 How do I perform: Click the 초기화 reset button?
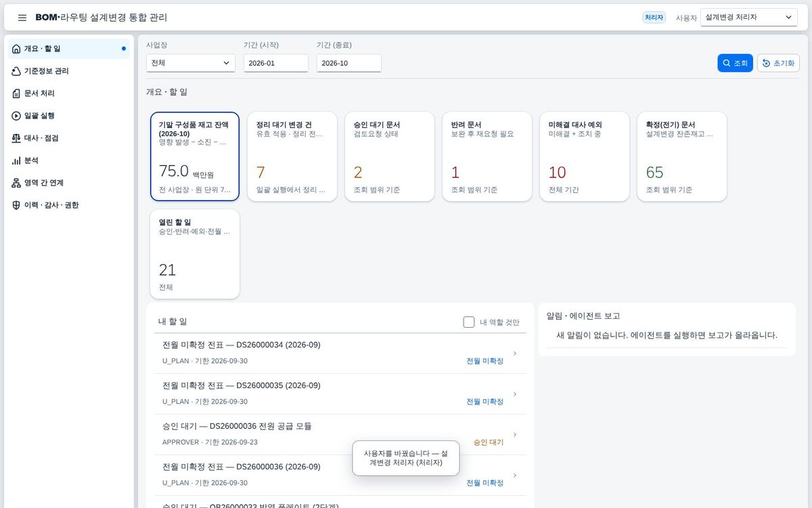(778, 63)
